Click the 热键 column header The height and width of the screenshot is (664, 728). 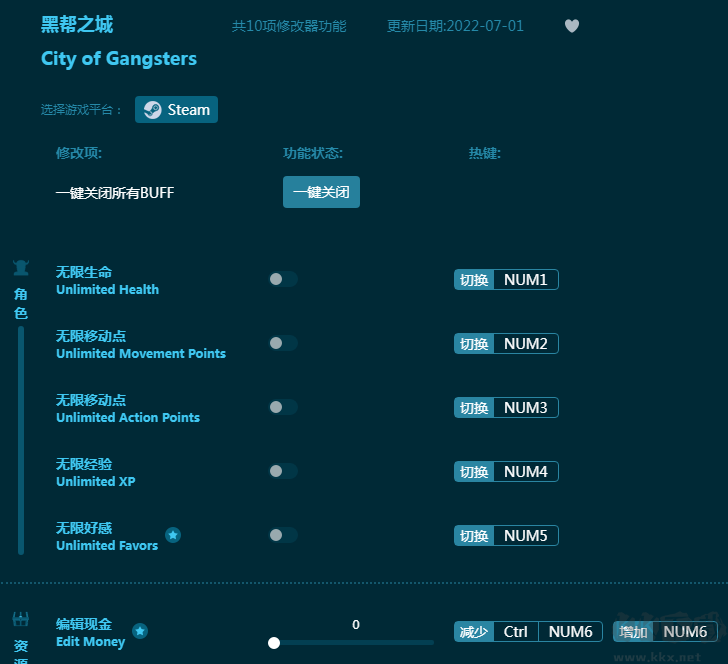[485, 153]
